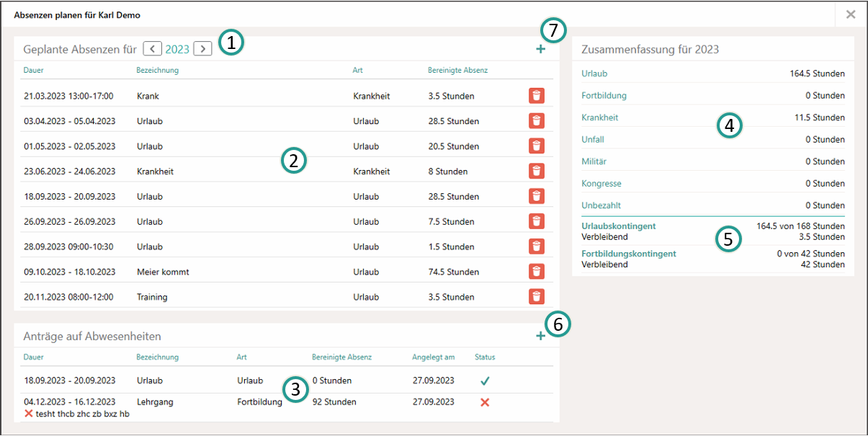Screen dimensions: 868x436
Task: Select the Training designation cell
Action: point(152,297)
